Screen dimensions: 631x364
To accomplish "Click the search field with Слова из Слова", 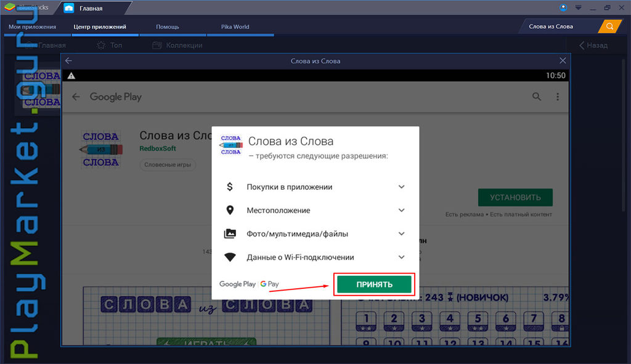I will coord(560,26).
